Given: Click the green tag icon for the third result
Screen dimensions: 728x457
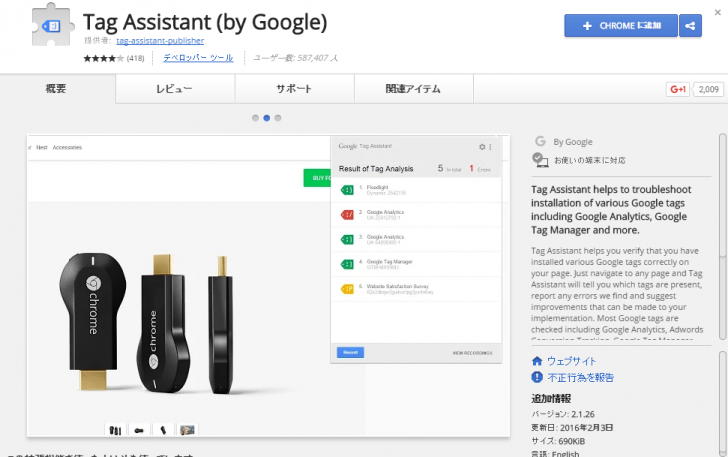Looking at the screenshot, I should pyautogui.click(x=347, y=240).
